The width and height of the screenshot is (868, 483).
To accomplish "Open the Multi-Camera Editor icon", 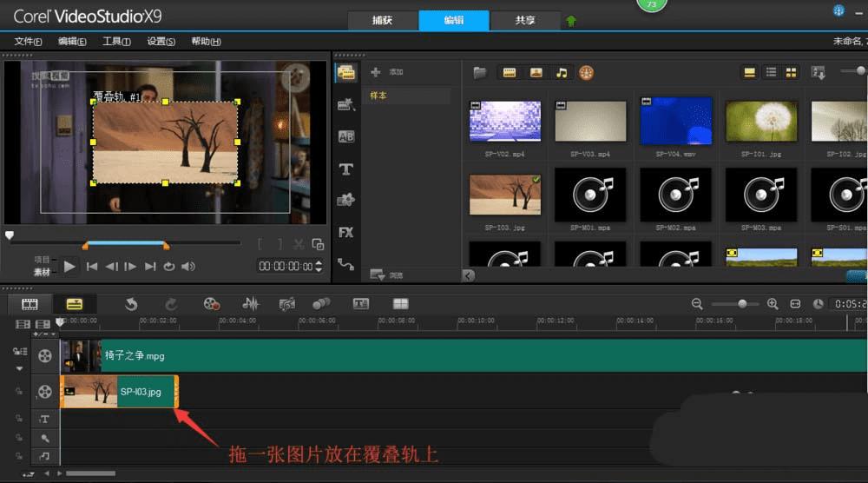I will coord(400,303).
